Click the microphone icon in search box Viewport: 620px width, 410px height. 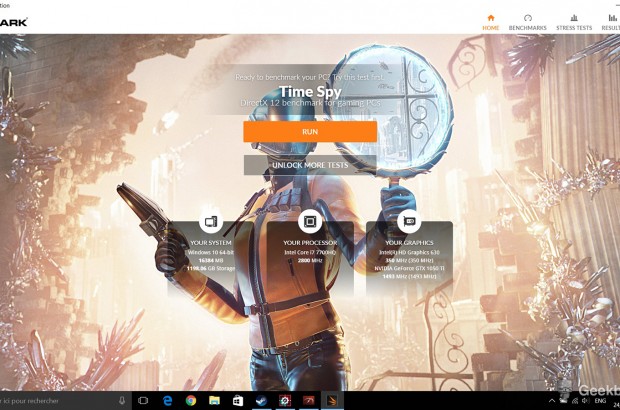[x=121, y=400]
